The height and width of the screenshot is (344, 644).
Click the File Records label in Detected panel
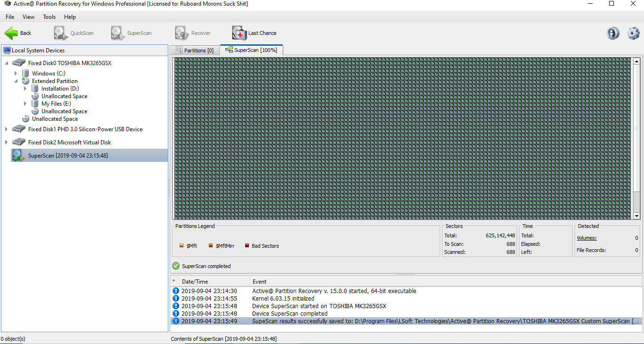591,250
